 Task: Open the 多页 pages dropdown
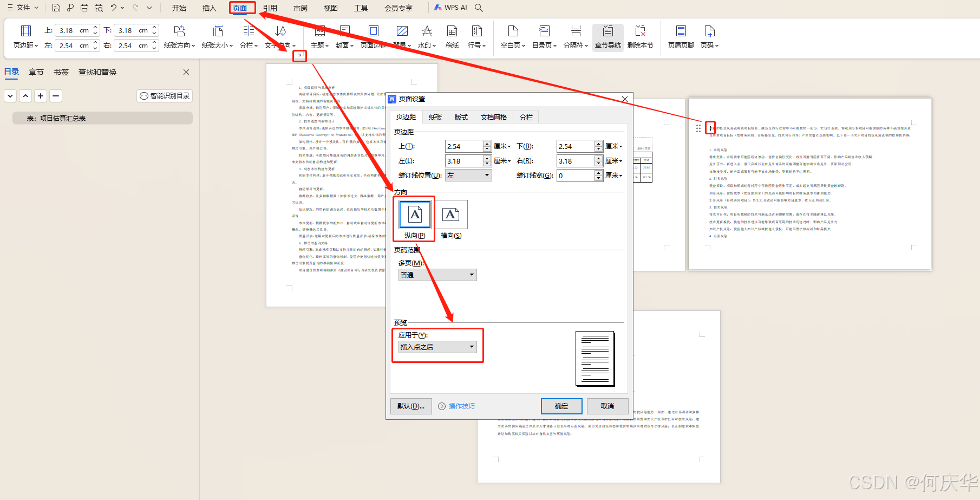coord(437,275)
